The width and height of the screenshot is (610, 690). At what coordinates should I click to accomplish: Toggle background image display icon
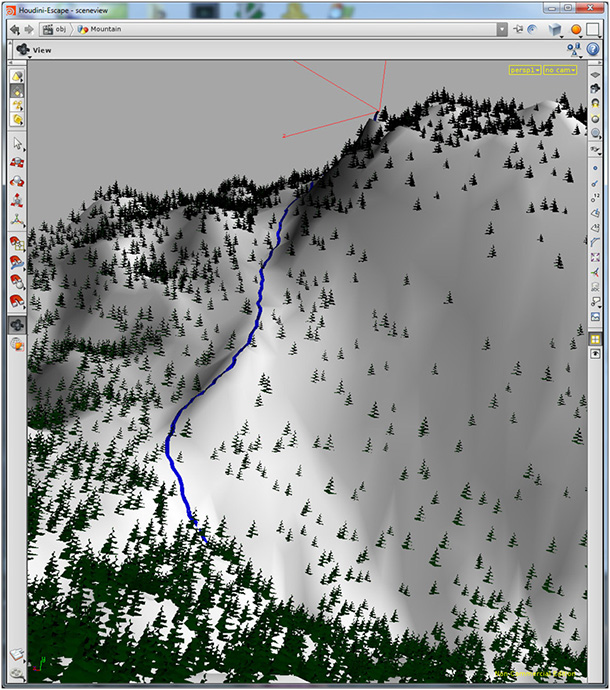tap(595, 317)
